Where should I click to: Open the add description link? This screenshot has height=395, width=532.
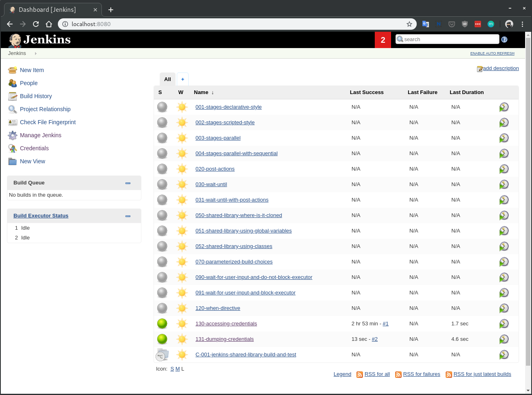[x=501, y=68]
